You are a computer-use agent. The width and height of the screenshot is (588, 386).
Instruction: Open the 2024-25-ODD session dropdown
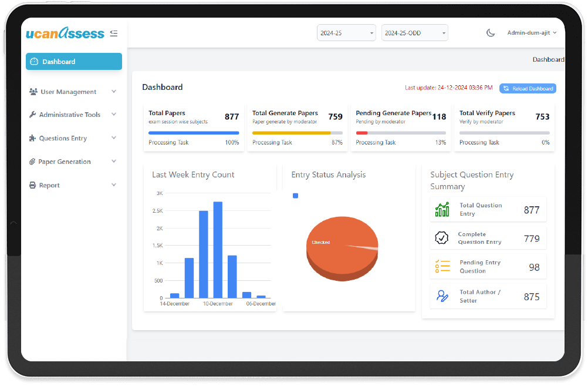click(414, 33)
